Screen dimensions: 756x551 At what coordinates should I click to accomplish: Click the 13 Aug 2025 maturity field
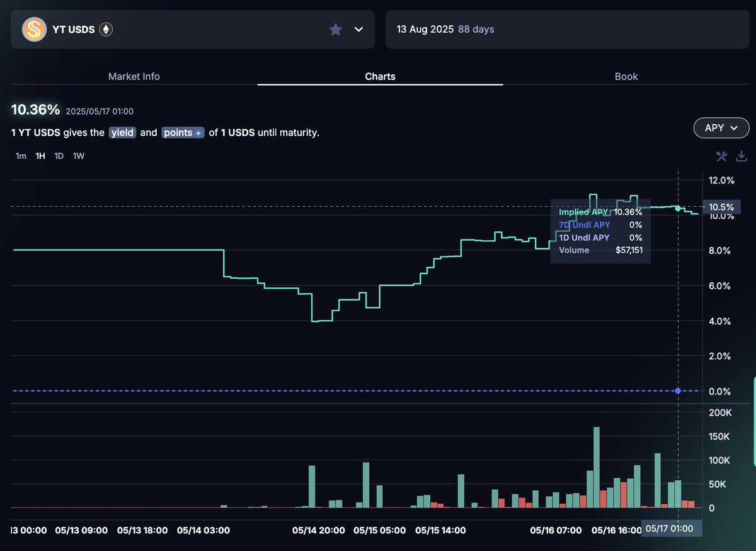pos(569,30)
